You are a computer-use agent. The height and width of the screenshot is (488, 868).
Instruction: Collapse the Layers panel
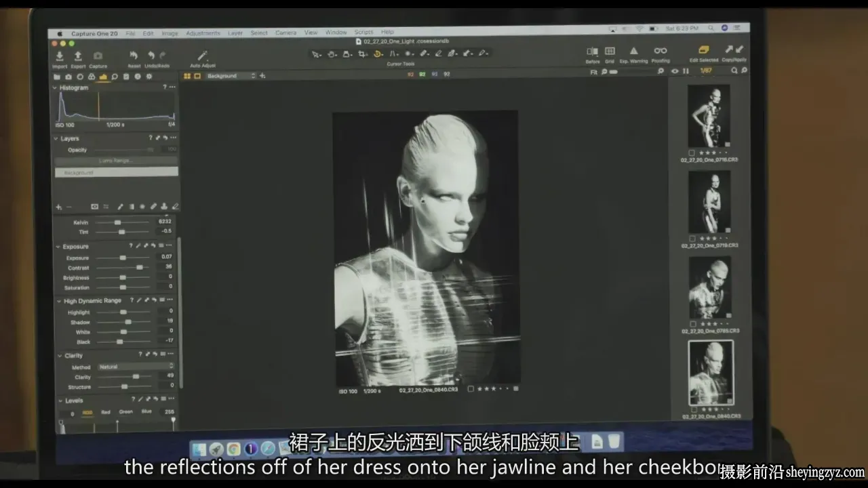[56, 138]
